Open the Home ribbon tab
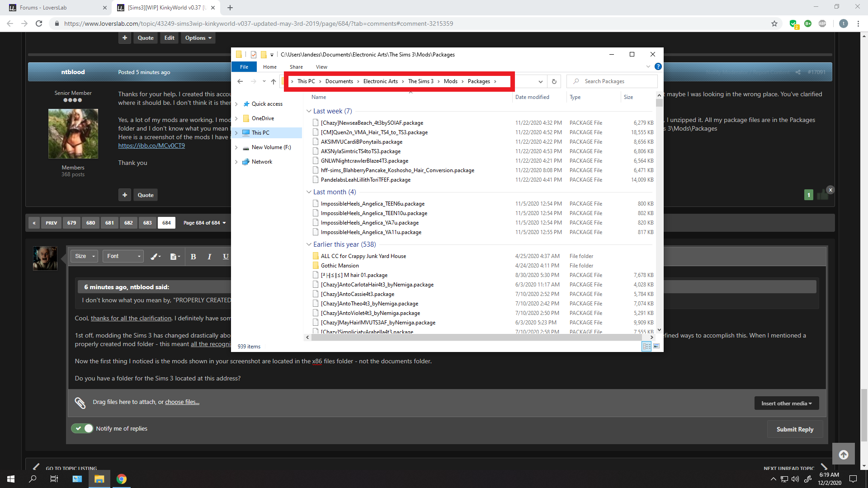The image size is (868, 488). point(270,67)
